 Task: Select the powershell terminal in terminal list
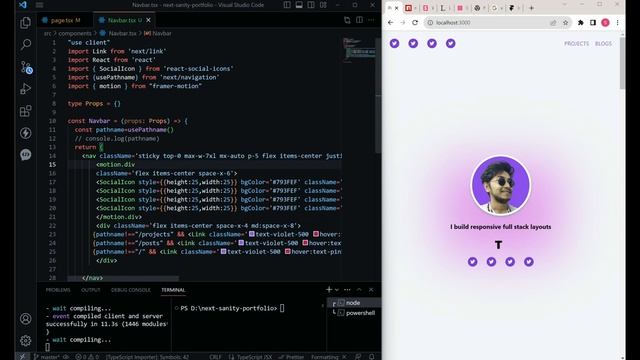[x=353, y=313]
